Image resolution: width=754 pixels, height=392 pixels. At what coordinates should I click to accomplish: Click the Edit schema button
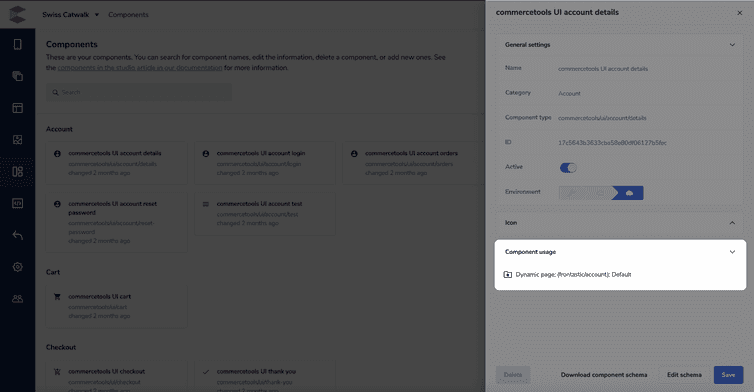click(x=684, y=375)
